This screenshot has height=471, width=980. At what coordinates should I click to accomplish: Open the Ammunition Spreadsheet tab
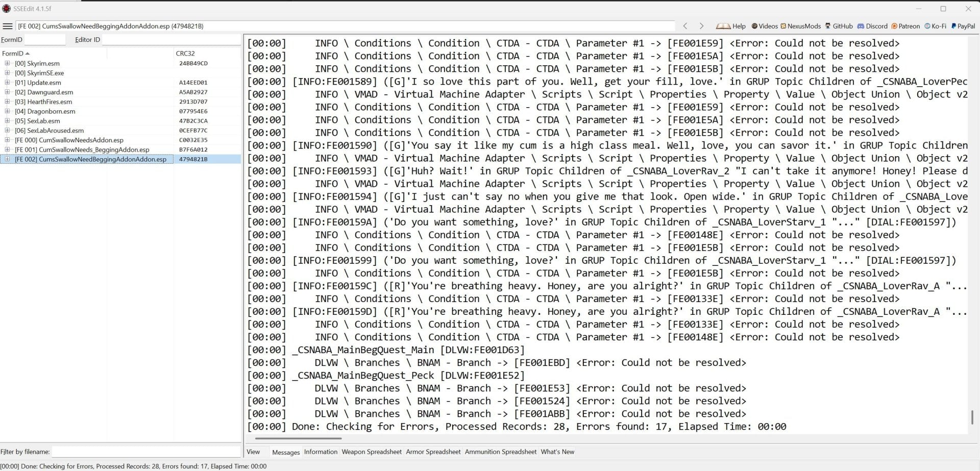coord(501,452)
